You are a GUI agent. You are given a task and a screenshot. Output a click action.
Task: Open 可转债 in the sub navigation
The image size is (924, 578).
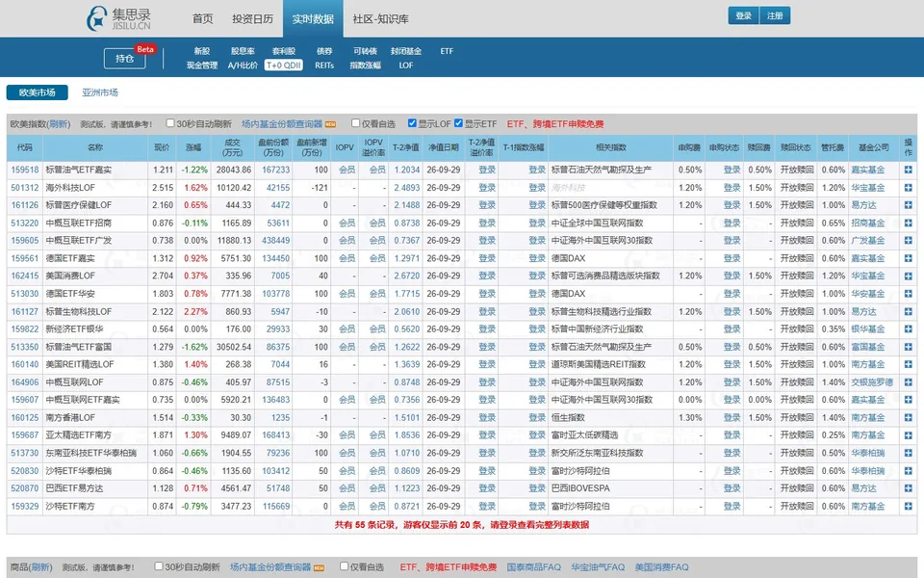pyautogui.click(x=366, y=51)
